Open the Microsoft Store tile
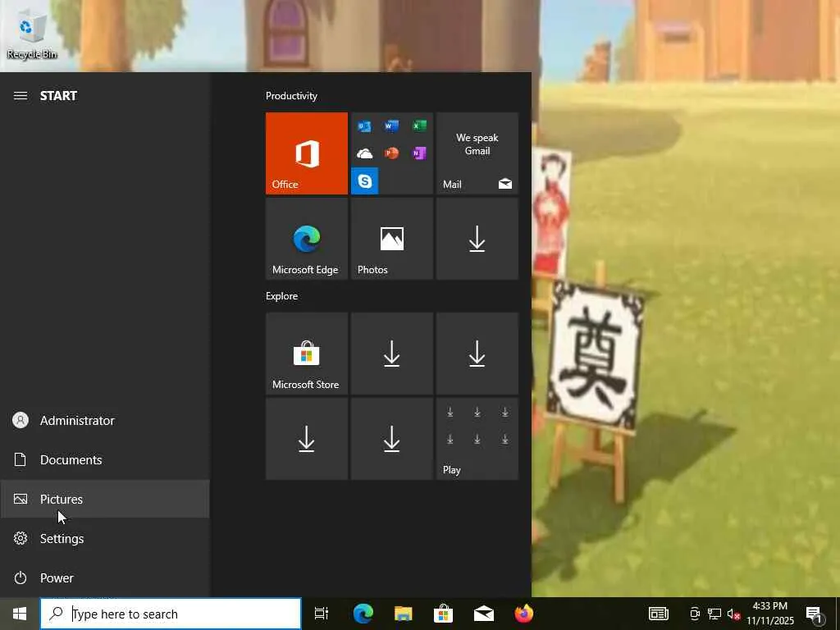Viewport: 840px width, 630px height. click(307, 354)
